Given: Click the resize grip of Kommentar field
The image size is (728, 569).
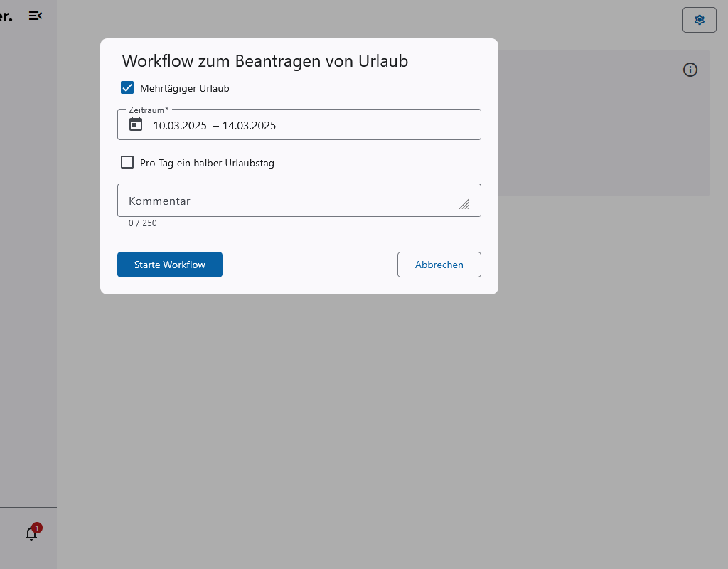Looking at the screenshot, I should [464, 204].
